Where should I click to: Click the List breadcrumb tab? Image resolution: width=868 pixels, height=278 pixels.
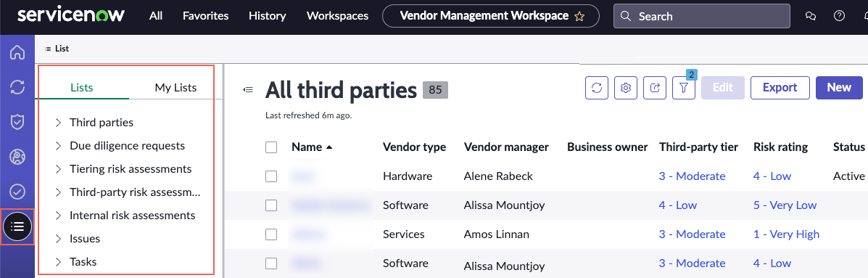[57, 49]
